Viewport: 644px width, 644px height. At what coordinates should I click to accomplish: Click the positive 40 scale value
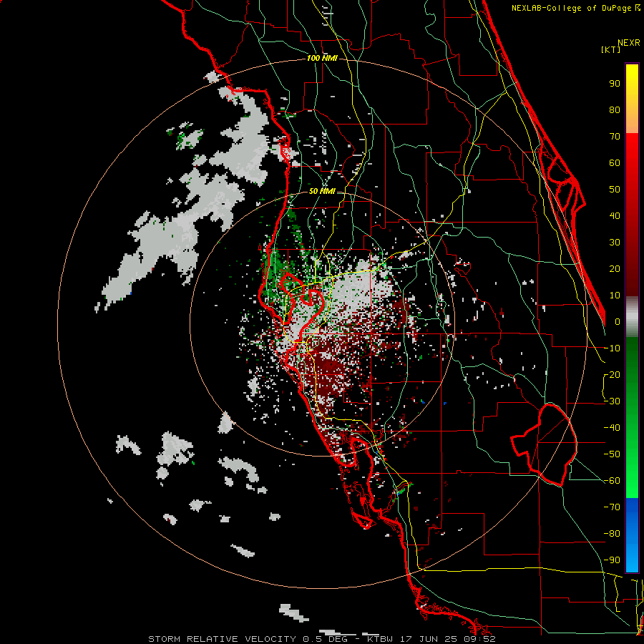[x=615, y=216]
